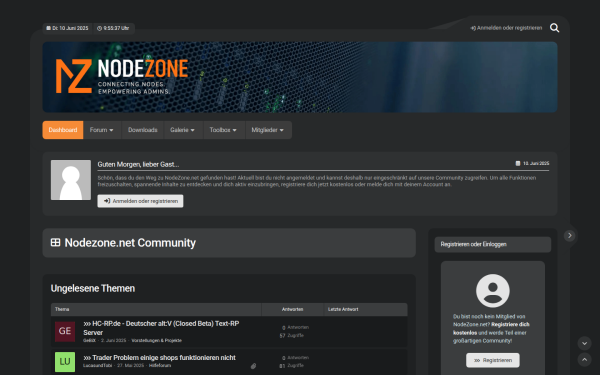Click the Registrieren oder Einloggen header

493,244
